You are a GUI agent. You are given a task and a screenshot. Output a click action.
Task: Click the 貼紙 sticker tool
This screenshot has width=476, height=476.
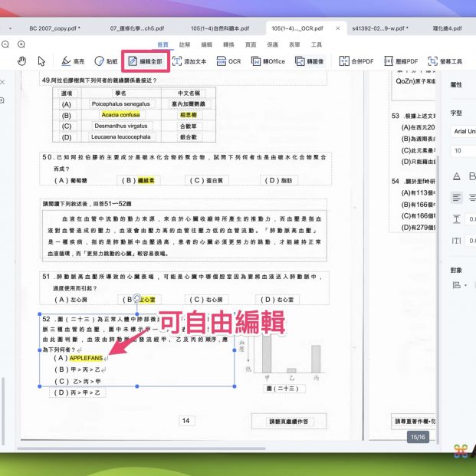click(x=107, y=61)
